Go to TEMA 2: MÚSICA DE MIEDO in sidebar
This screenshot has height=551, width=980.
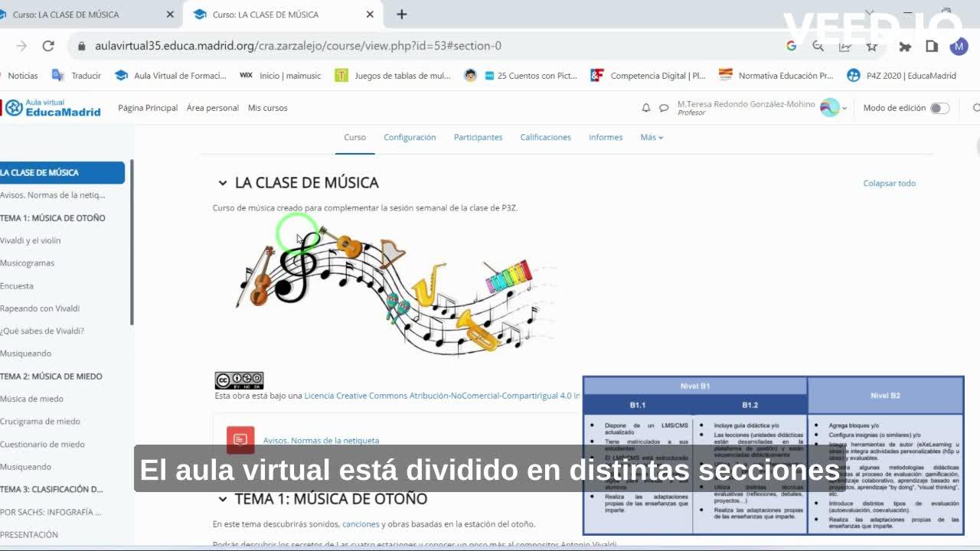51,377
